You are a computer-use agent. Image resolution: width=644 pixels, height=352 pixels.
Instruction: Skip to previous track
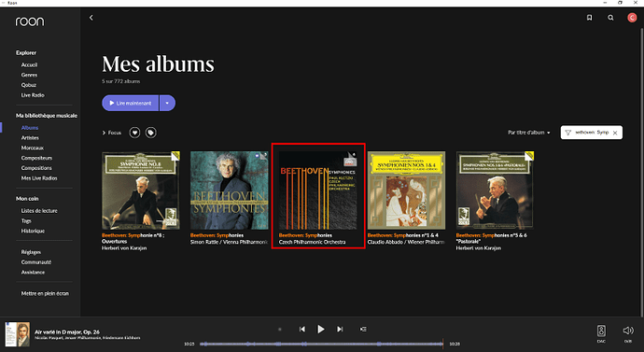(x=301, y=329)
